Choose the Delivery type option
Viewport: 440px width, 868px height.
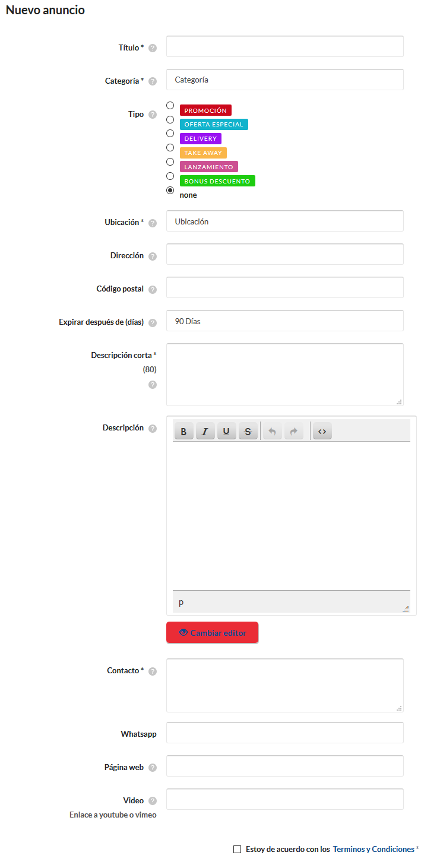(170, 134)
